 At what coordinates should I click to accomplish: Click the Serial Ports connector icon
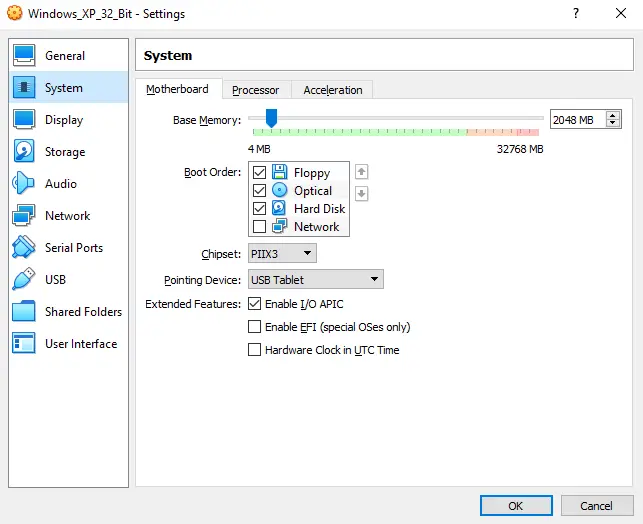pyautogui.click(x=24, y=247)
